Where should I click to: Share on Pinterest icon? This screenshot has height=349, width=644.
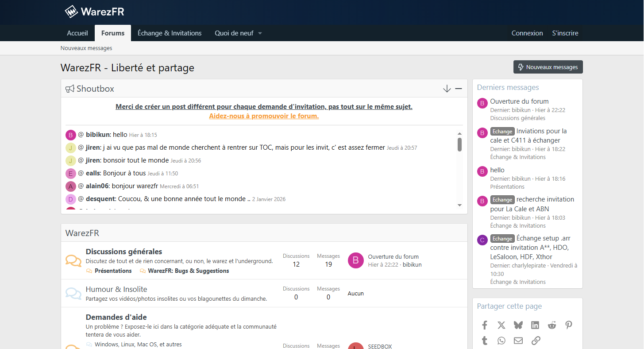pos(569,325)
